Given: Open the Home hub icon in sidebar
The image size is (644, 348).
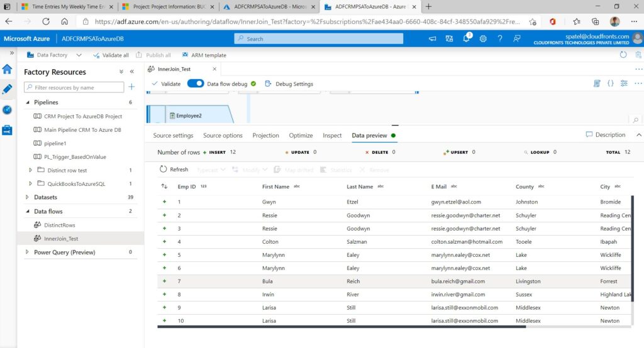Looking at the screenshot, I should pyautogui.click(x=8, y=69).
